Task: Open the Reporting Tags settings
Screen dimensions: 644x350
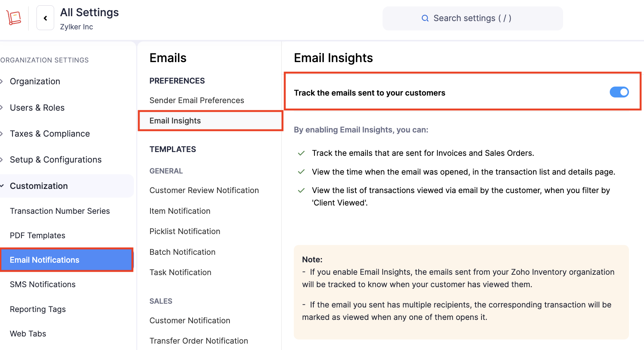Action: [x=38, y=309]
